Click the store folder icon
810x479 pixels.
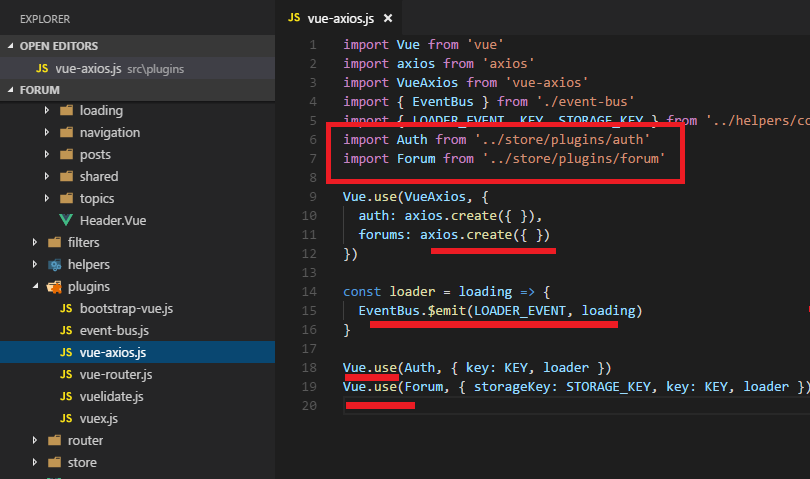pos(54,462)
